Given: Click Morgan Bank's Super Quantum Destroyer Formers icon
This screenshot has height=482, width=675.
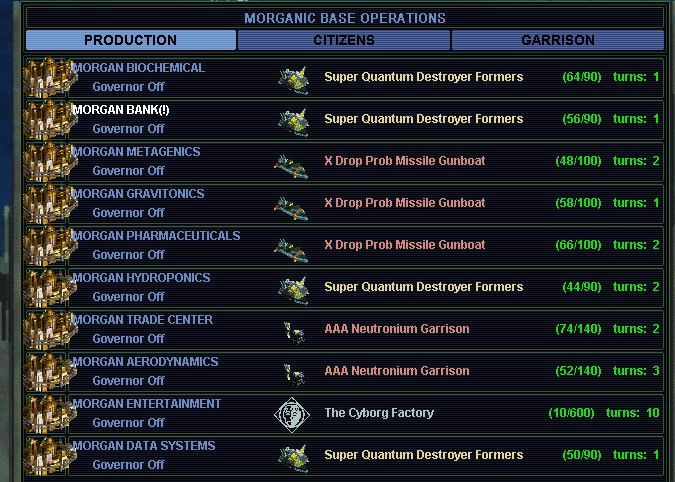Looking at the screenshot, I should (291, 119).
